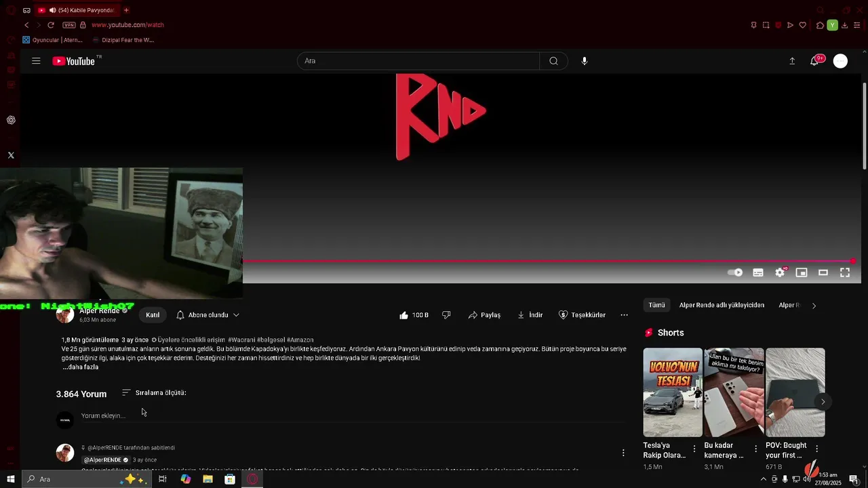Start voice search with microphone icon
This screenshot has height=488, width=868.
point(585,61)
